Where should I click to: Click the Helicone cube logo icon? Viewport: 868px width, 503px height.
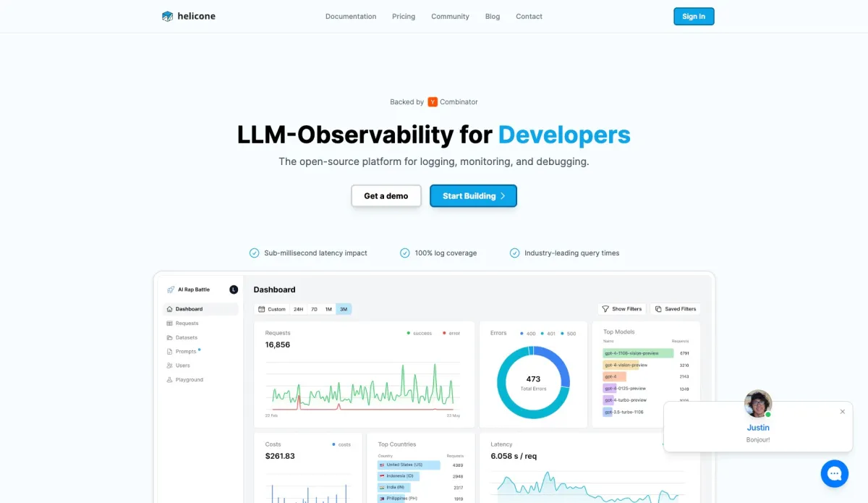[167, 16]
